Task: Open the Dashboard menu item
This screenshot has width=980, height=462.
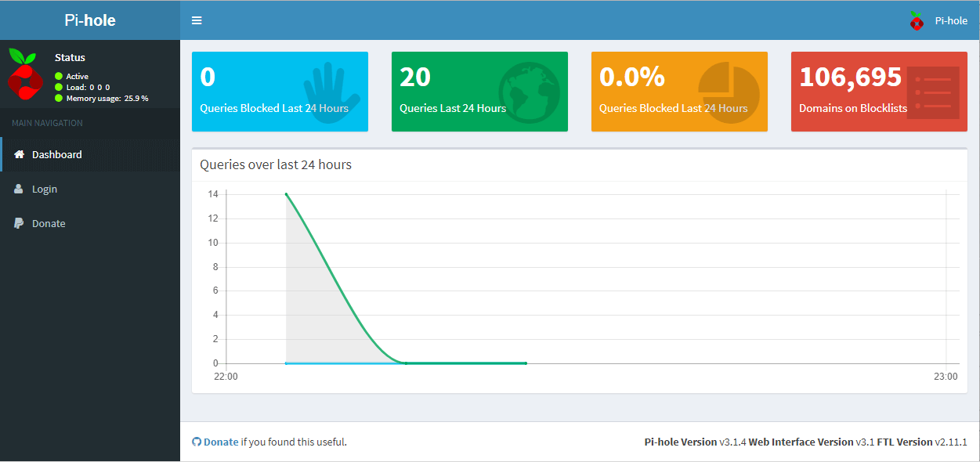Action: tap(56, 155)
